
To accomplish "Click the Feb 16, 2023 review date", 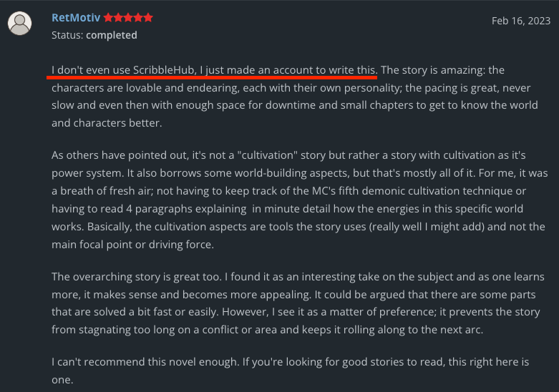I will pos(520,21).
